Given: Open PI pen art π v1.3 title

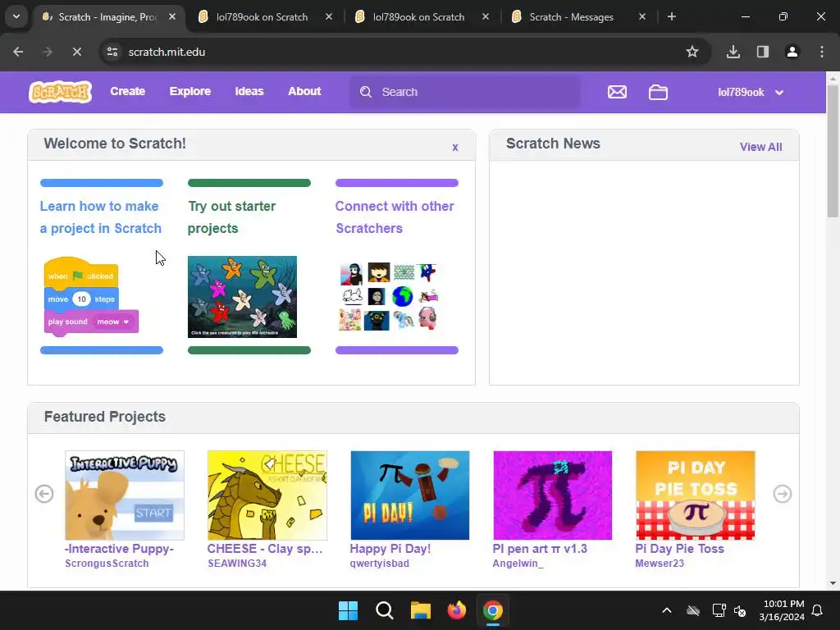Looking at the screenshot, I should click(x=540, y=549).
